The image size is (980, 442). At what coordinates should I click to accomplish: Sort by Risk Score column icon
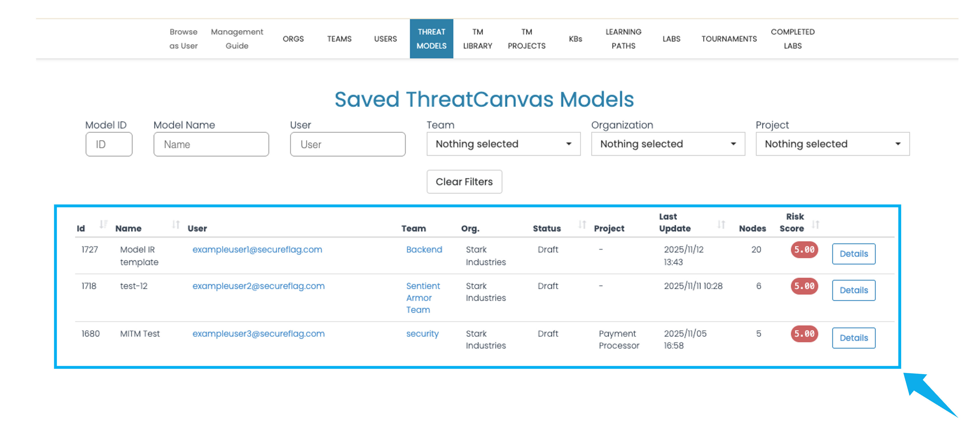click(x=815, y=224)
